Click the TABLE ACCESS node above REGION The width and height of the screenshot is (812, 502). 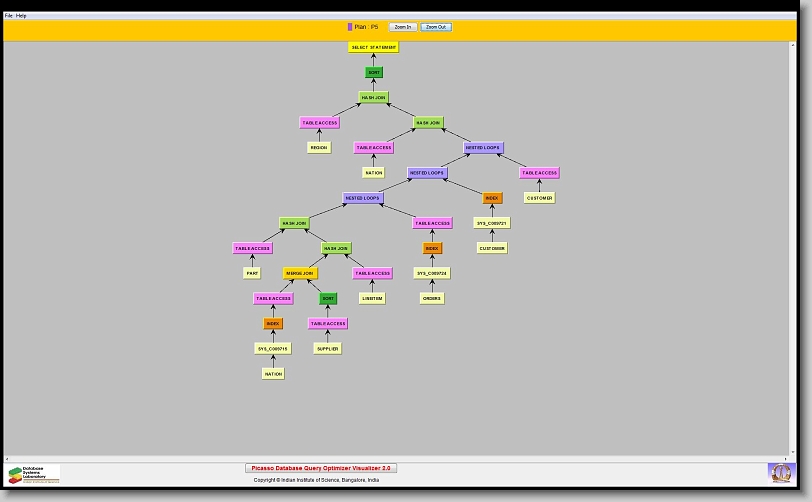[320, 123]
